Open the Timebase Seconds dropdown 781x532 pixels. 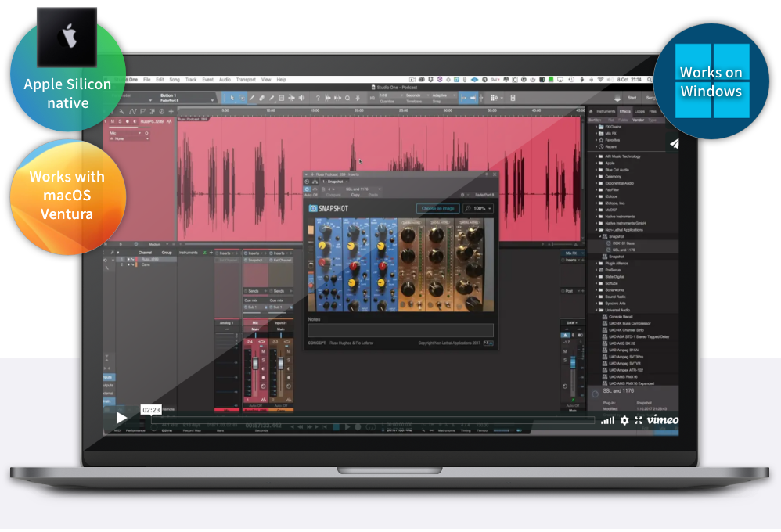pyautogui.click(x=416, y=95)
